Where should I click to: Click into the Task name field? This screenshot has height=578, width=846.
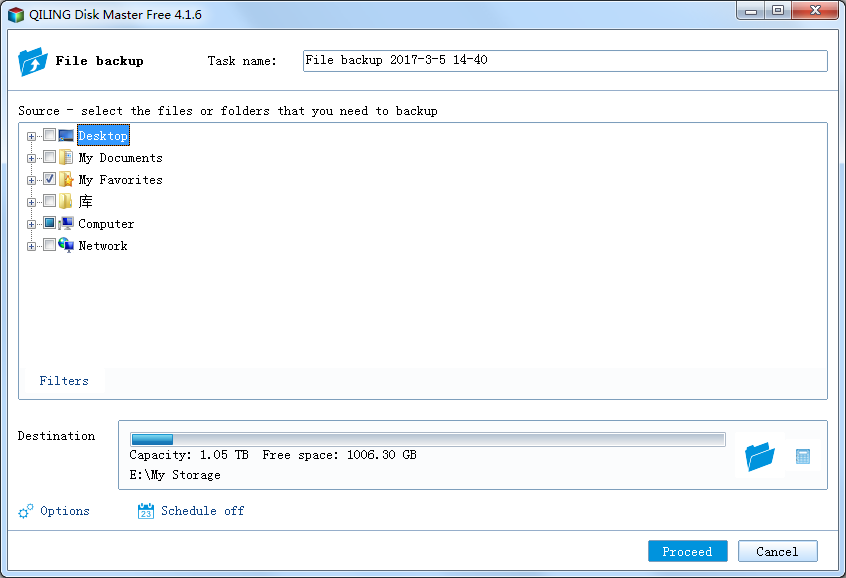pyautogui.click(x=565, y=61)
